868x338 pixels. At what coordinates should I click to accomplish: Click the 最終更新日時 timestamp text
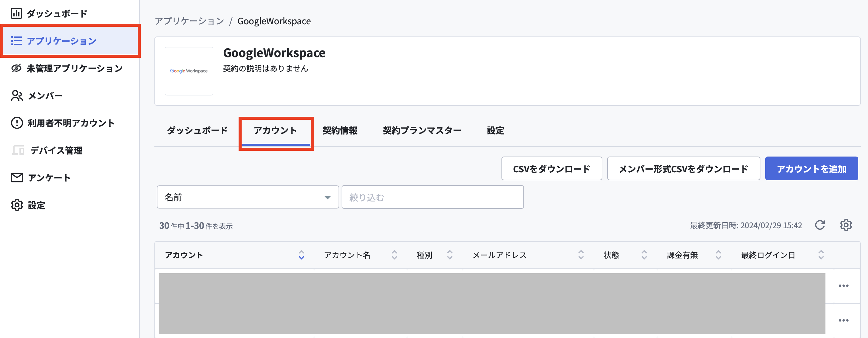point(746,225)
